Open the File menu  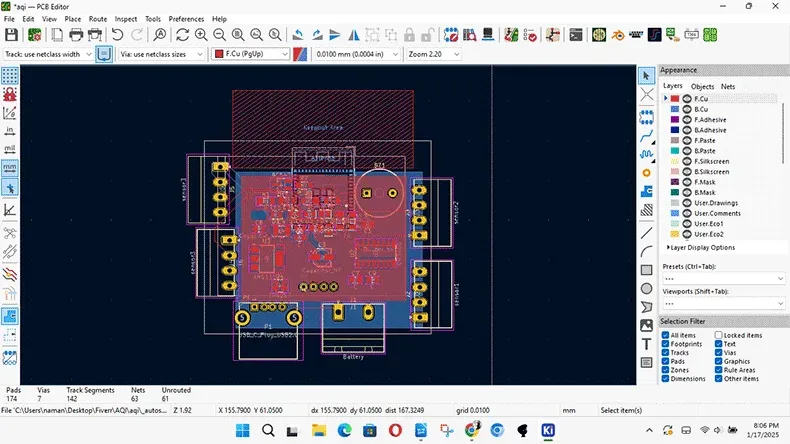tap(9, 19)
